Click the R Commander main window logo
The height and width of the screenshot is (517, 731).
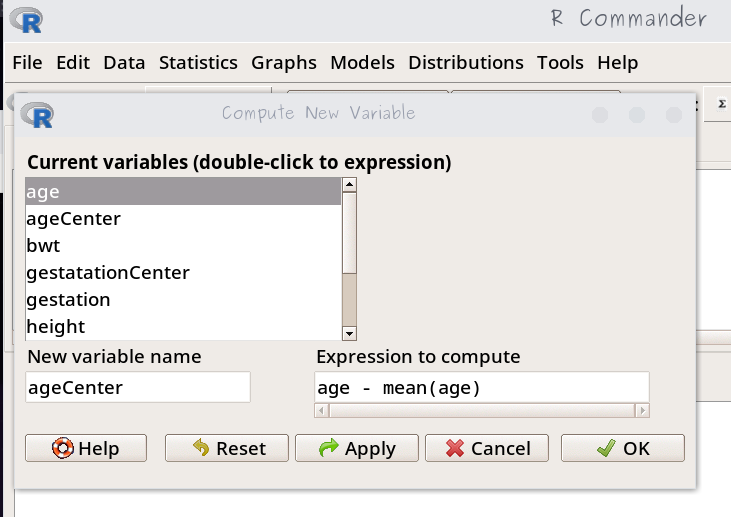[26, 20]
